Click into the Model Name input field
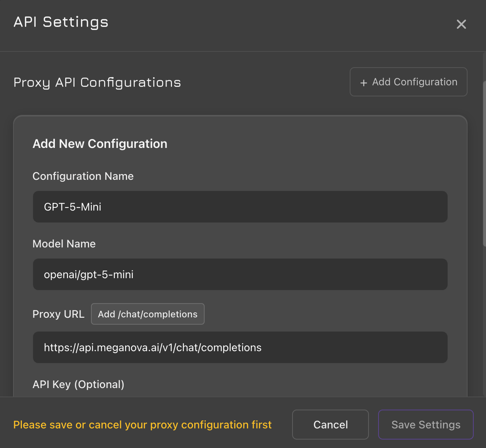The width and height of the screenshot is (486, 448). tap(240, 274)
